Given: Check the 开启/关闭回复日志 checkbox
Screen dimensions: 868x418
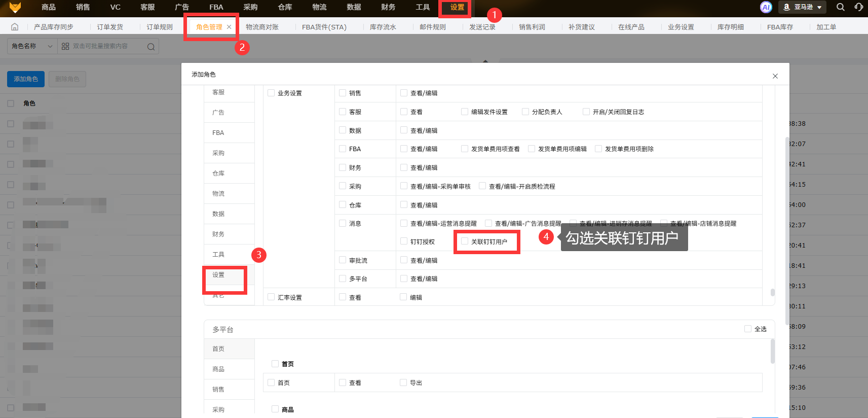Looking at the screenshot, I should 586,112.
